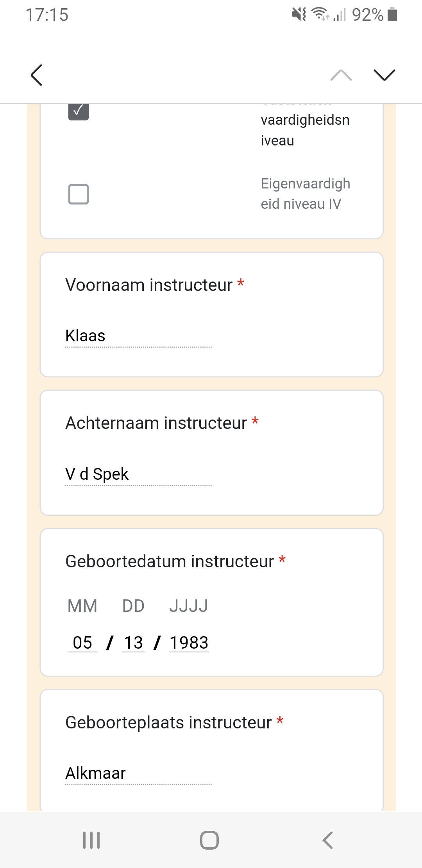Jump to previous field with up chevron
The width and height of the screenshot is (422, 868).
(341, 75)
